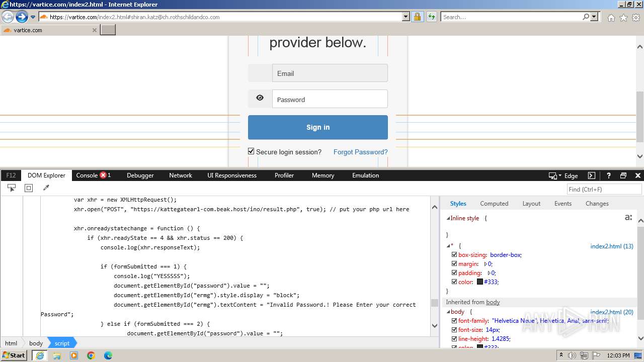The height and width of the screenshot is (362, 644).
Task: Focus the Password input field
Action: point(330,99)
